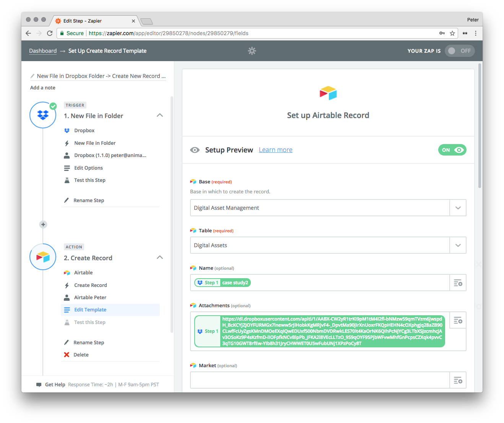Click the Set Up Create Record Template breadcrumb
This screenshot has height=423, width=504.
107,51
